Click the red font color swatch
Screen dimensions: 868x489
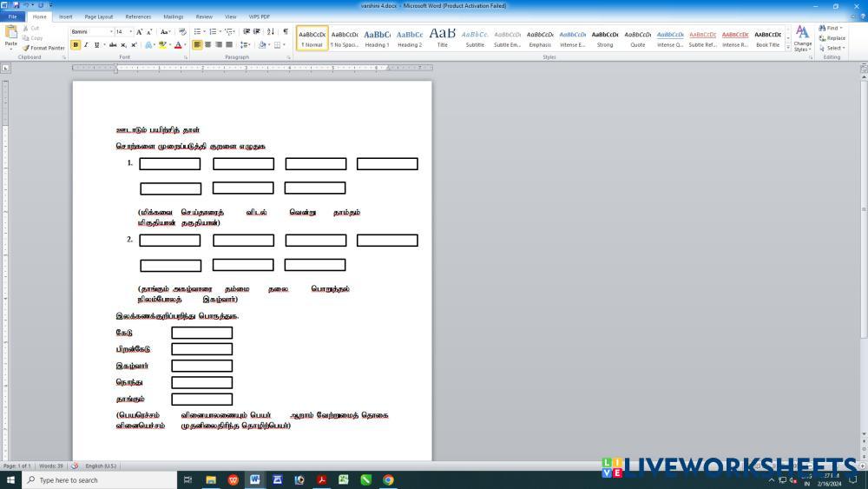tap(178, 44)
